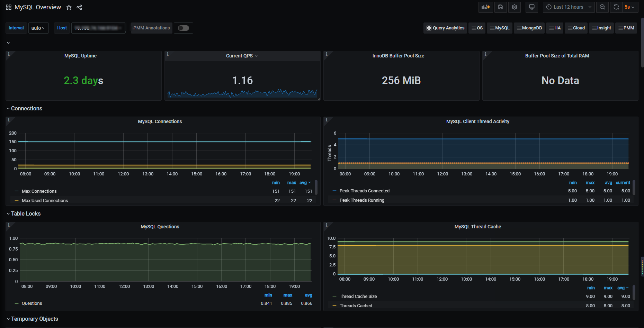644x328 pixels.
Task: Show info for MySQL Client Thread Activity panel
Action: [327, 120]
